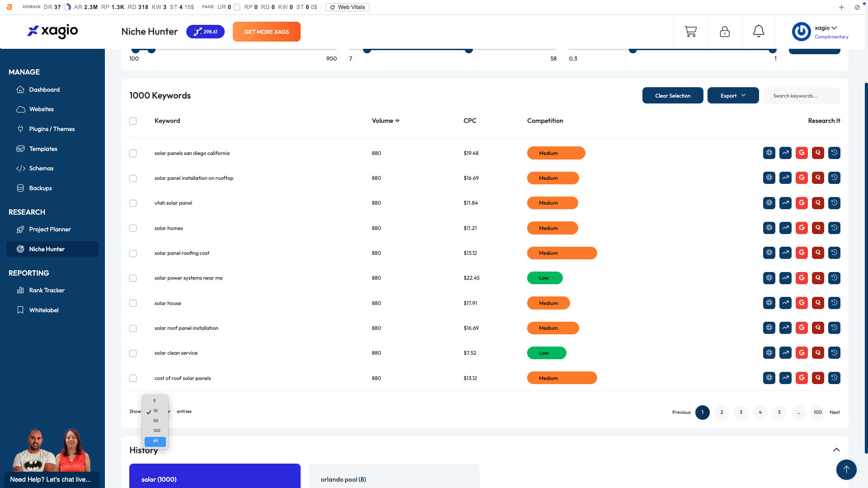Search Google for solar house keyword
This screenshot has width=868, height=488.
coord(802,303)
